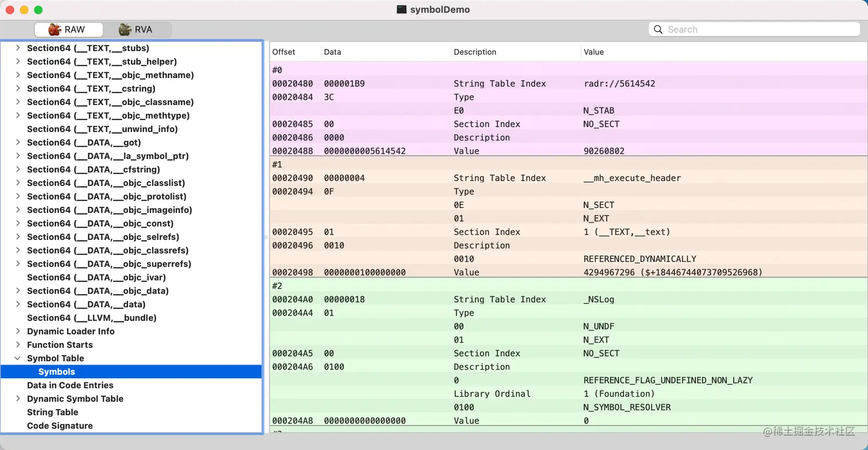Sort by the Data column header
The image size is (868, 450).
pos(386,52)
